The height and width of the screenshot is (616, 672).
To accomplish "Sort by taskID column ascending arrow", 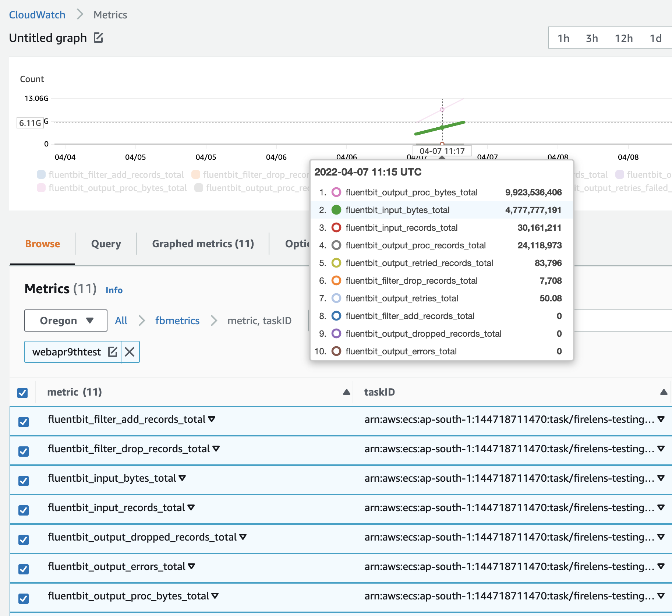I will [664, 392].
